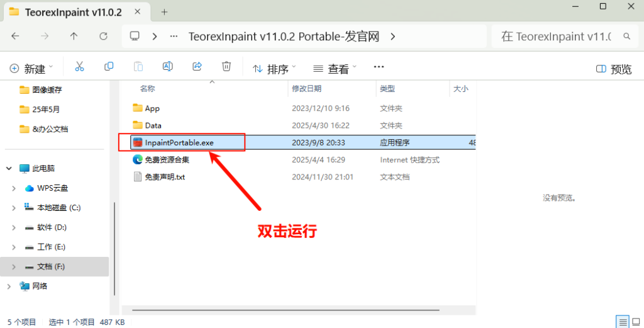Open the 排序 sort dropdown
644x328 pixels.
point(274,69)
